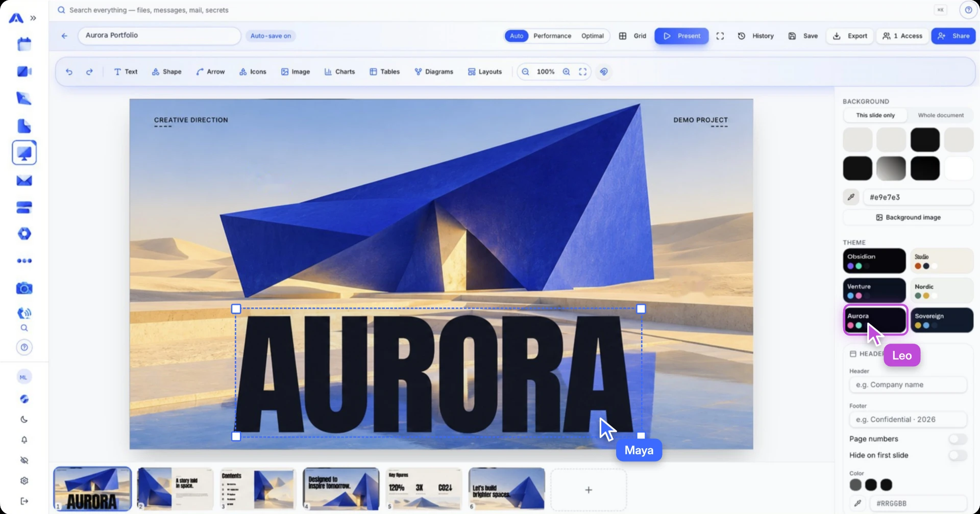Open slide 5 Key figures thumbnail
The height and width of the screenshot is (514, 980).
424,489
